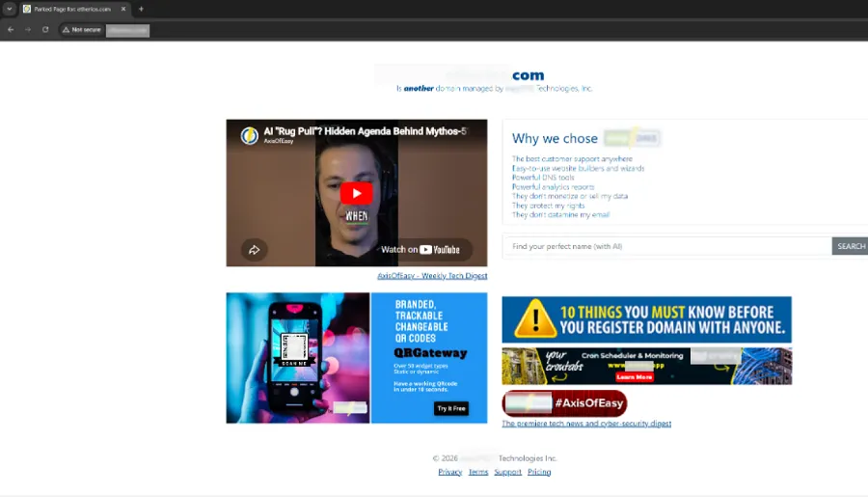Play the YouTube video
This screenshot has height=497, width=868.
[x=356, y=193]
